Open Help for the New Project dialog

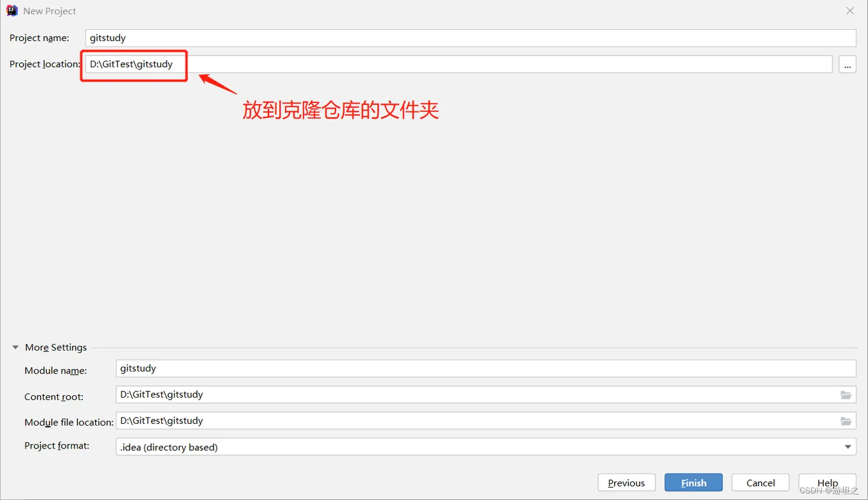point(828,483)
